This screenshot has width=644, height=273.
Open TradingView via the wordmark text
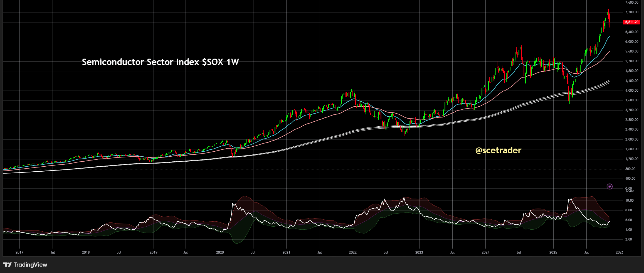click(x=31, y=265)
